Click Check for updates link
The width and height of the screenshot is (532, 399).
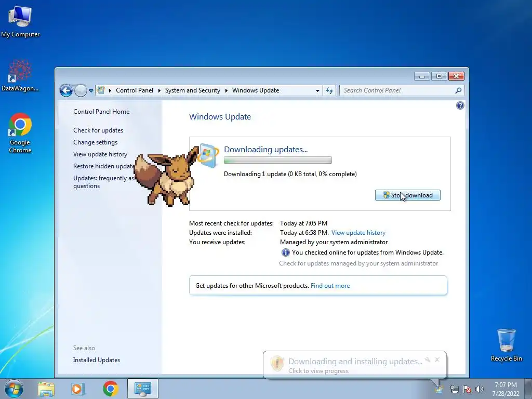click(98, 130)
